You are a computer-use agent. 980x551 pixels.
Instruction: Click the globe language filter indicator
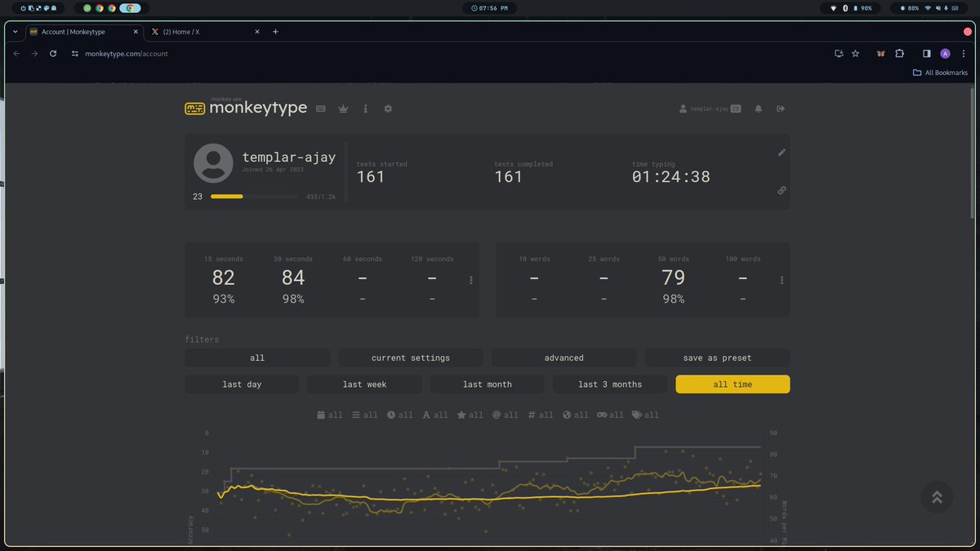click(x=576, y=415)
